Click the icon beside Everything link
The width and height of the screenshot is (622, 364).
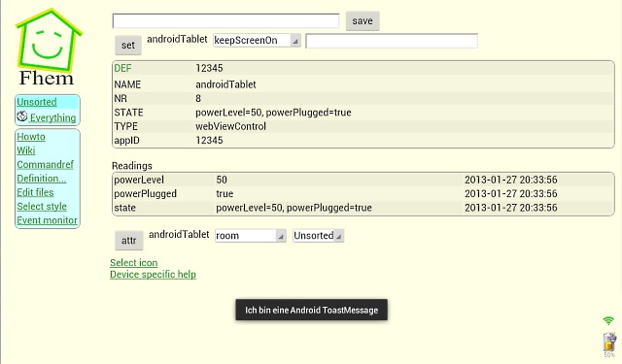(22, 116)
